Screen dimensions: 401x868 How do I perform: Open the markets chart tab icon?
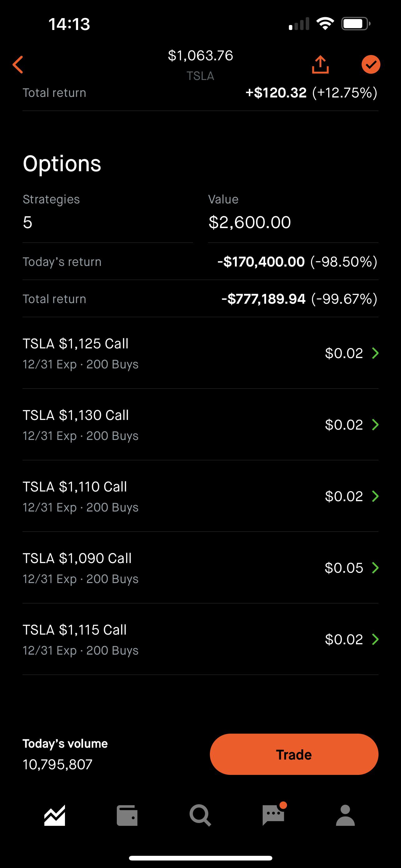(x=55, y=816)
